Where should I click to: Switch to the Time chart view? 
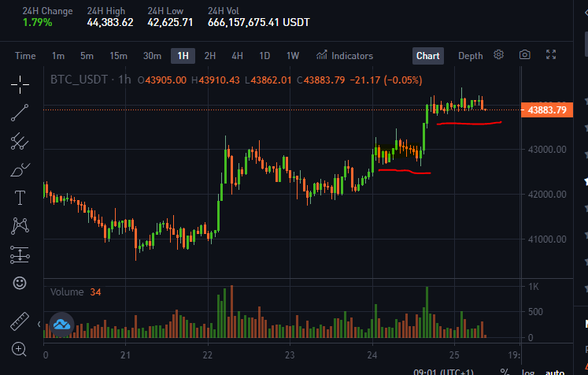pyautogui.click(x=25, y=56)
